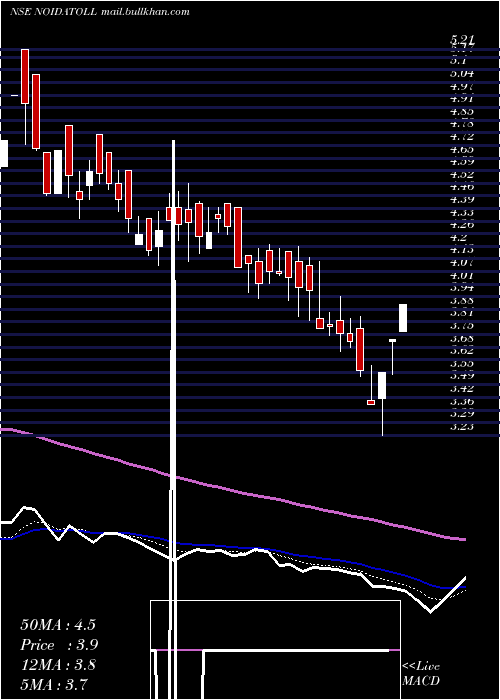The width and height of the screenshot is (500, 700).
Task: Select the 4.33 price axis label
Action: (x=462, y=212)
